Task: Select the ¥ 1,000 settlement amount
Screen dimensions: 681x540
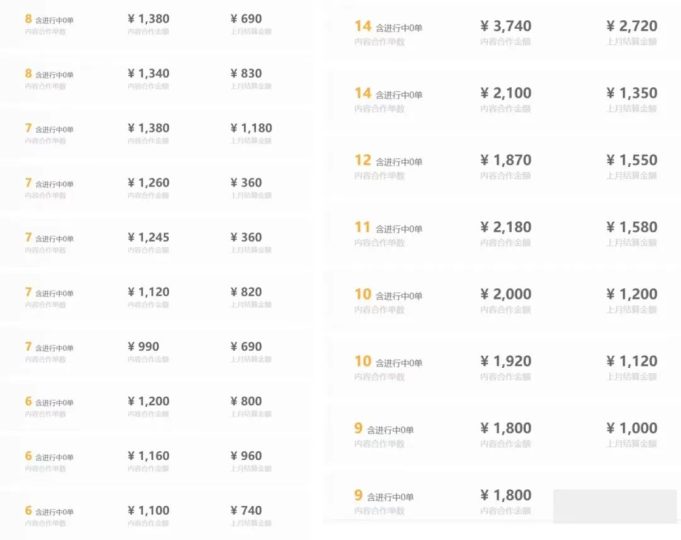Action: coord(631,428)
